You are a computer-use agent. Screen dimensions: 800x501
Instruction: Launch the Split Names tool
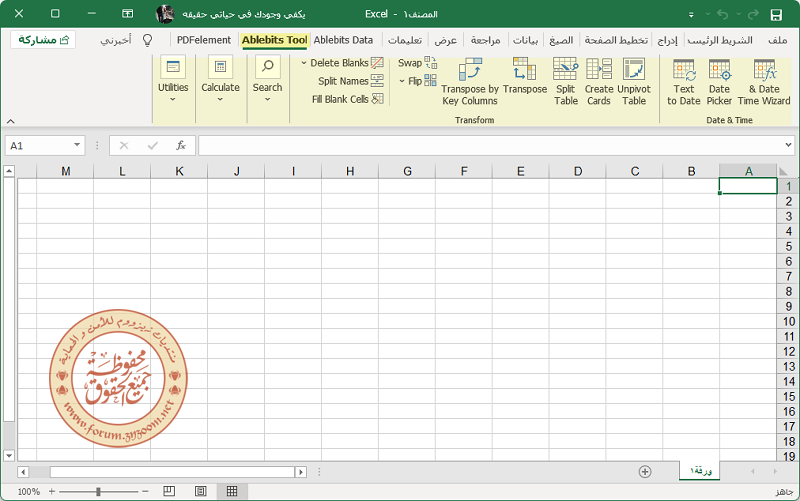point(350,81)
